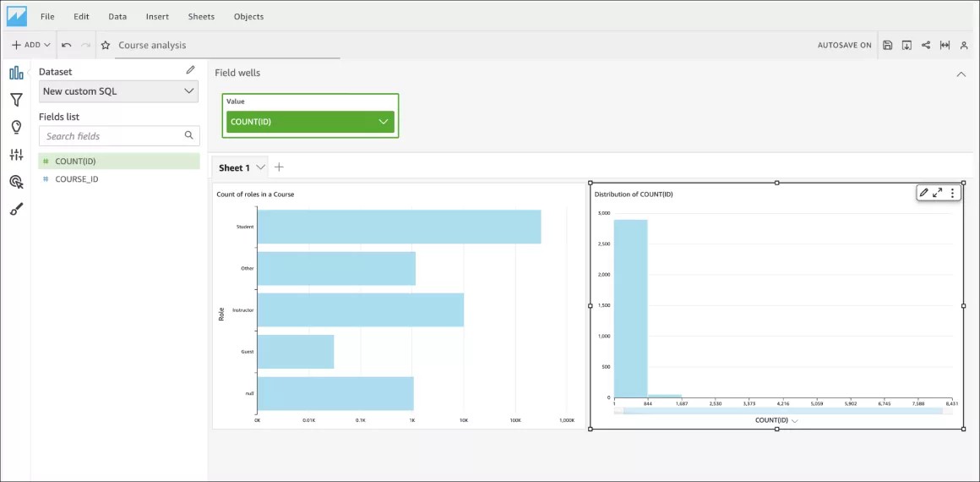Viewport: 980px width, 482px height.
Task: Open the New custom SQL dataset dropdown
Action: 118,91
